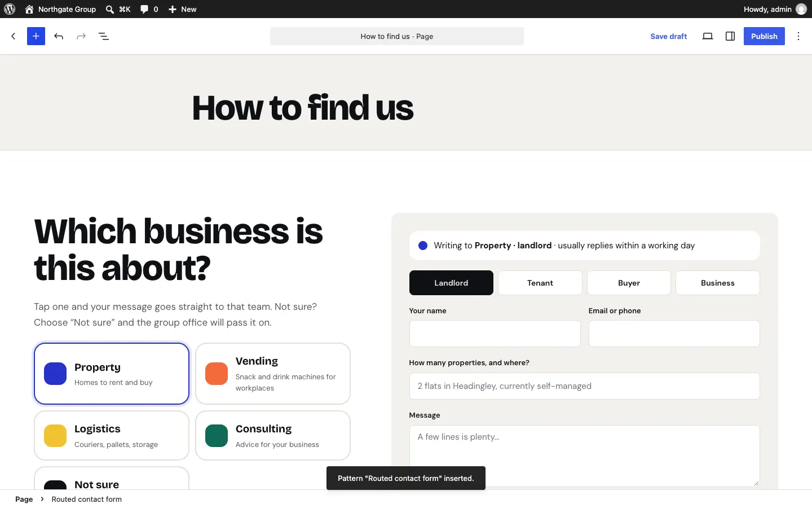Open the device preview options
Viewport: 812px width, 508px height.
pos(708,36)
